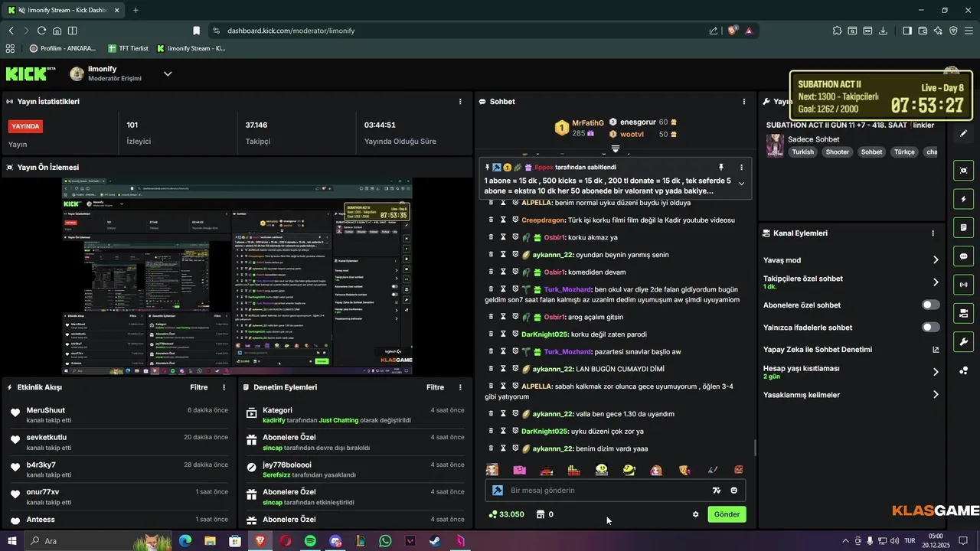
Task: Open Denetim Eylemleri three-dot menu
Action: (x=460, y=387)
